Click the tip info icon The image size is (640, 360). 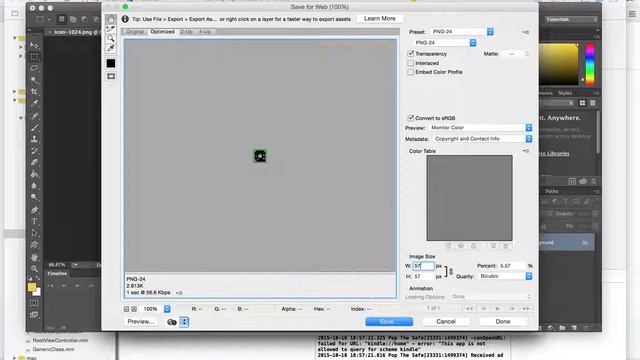point(125,19)
